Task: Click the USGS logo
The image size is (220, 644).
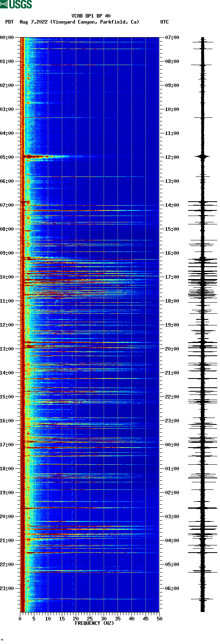Action: [x=16, y=4]
